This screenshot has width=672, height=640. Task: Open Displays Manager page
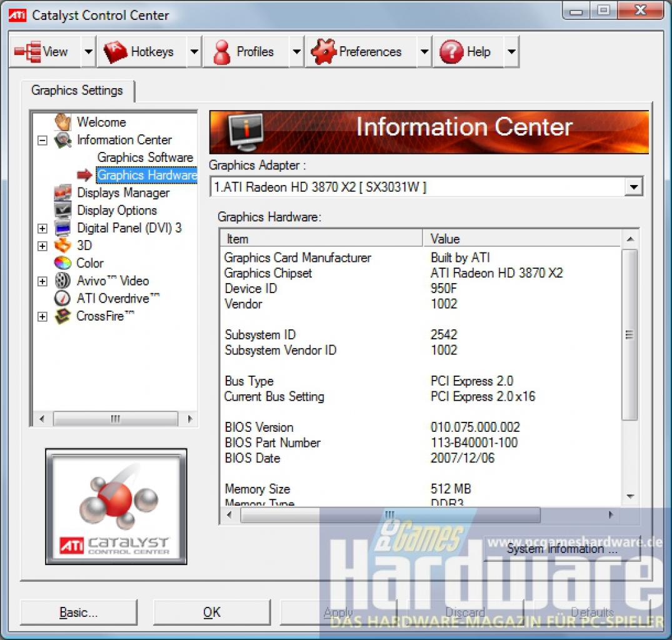123,192
